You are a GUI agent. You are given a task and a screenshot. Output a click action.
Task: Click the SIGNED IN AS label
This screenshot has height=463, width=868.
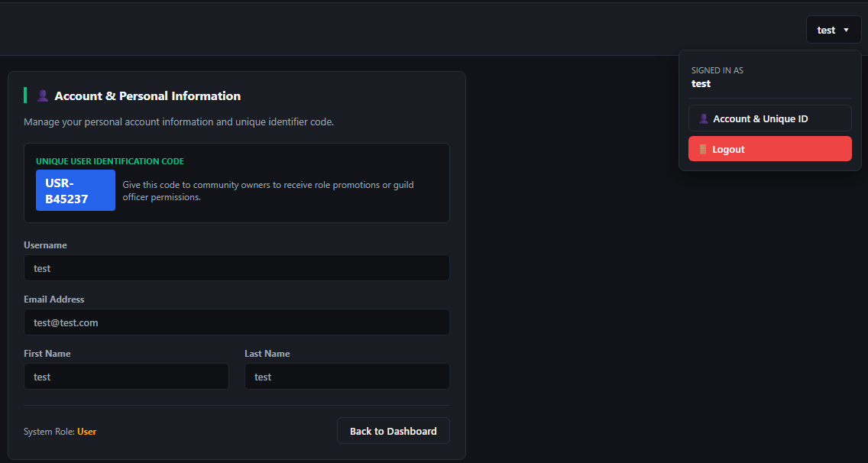[x=717, y=70]
